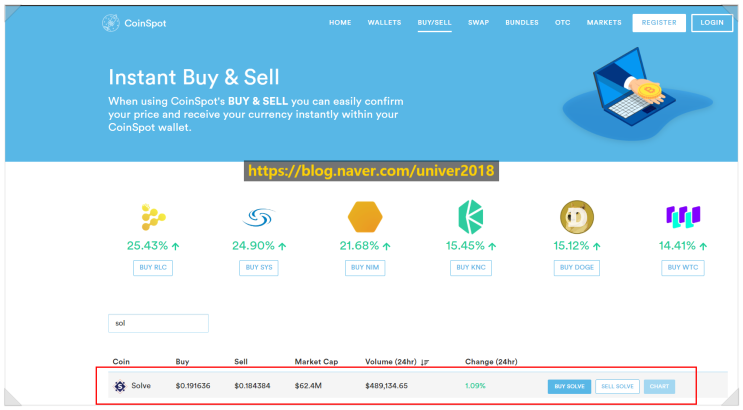Click the Solve coin name
Screen dimensions: 743x410
coord(141,386)
